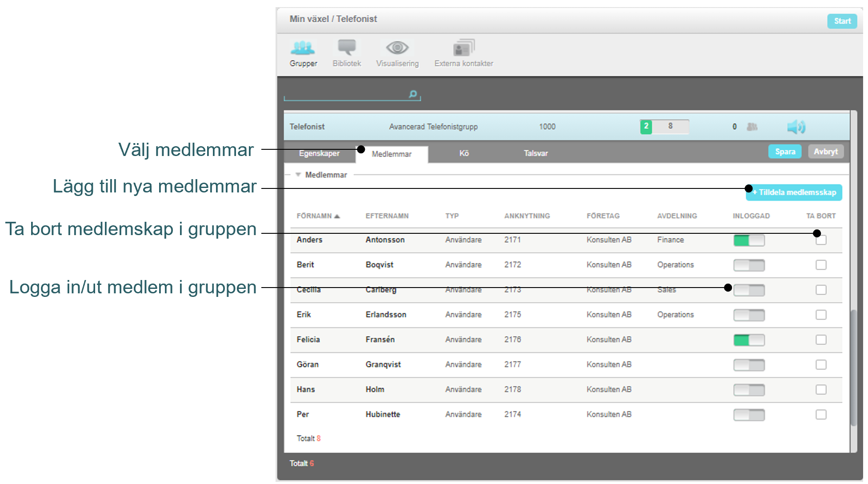The width and height of the screenshot is (868, 484).
Task: Open the Grupper section icon
Action: click(x=303, y=48)
